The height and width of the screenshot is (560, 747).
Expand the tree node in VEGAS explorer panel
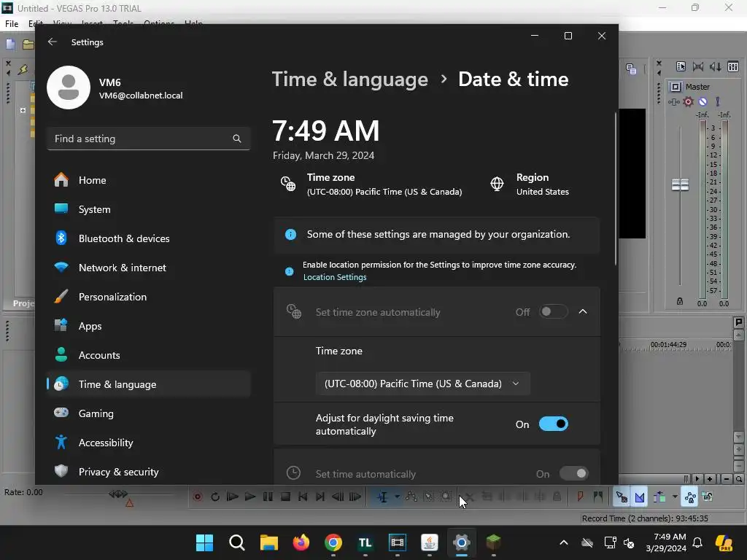pos(23,110)
